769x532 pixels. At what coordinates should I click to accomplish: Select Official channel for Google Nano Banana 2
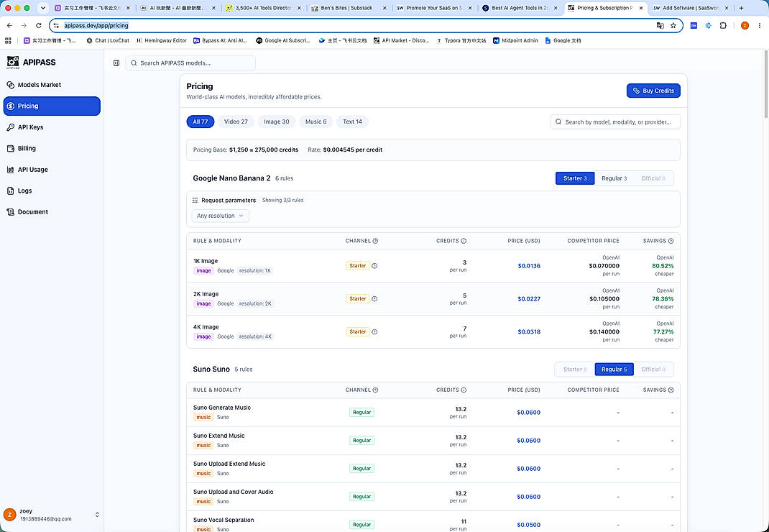point(653,178)
